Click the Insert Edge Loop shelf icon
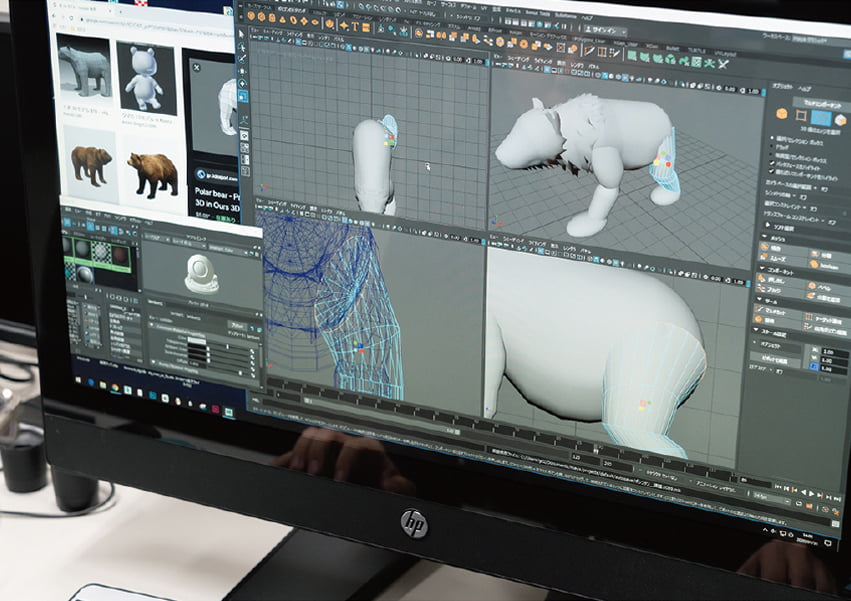The image size is (851, 601). [x=602, y=52]
